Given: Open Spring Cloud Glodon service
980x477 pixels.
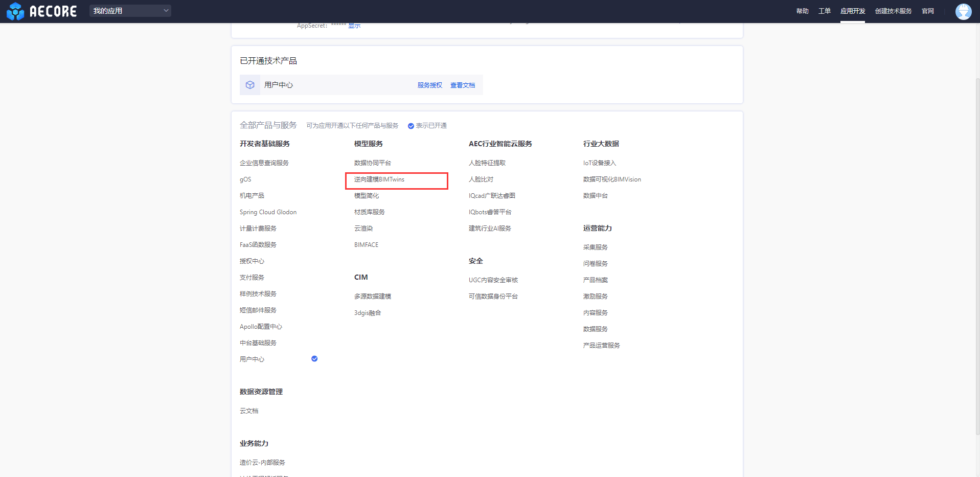Looking at the screenshot, I should [268, 212].
